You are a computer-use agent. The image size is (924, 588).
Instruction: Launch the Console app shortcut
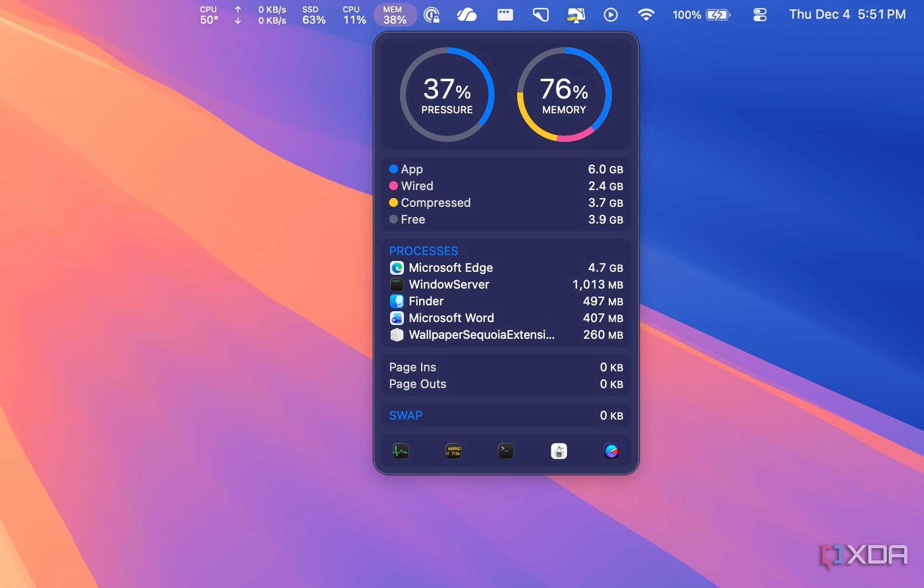click(454, 451)
